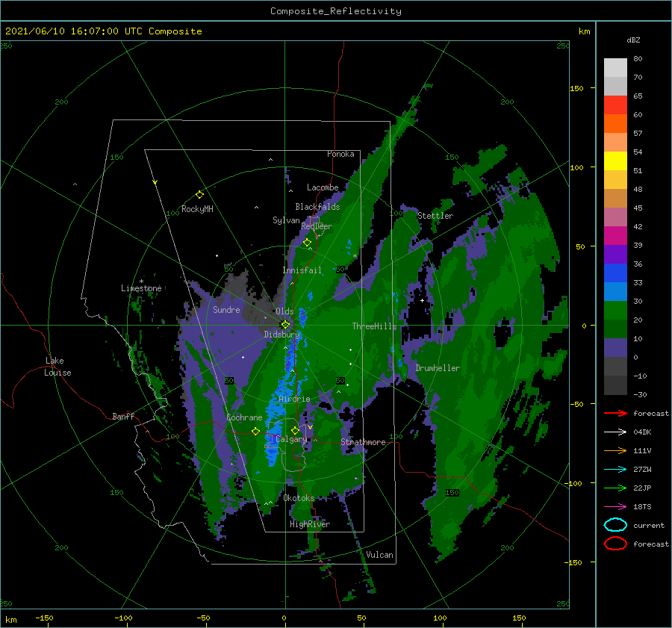
Task: Click the Sundre label
Action: pos(226,310)
